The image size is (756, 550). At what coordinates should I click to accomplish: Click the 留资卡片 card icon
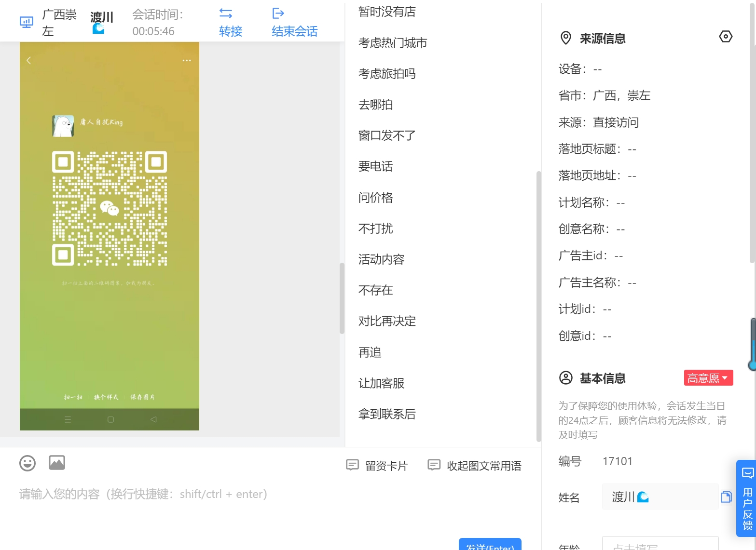pyautogui.click(x=353, y=465)
